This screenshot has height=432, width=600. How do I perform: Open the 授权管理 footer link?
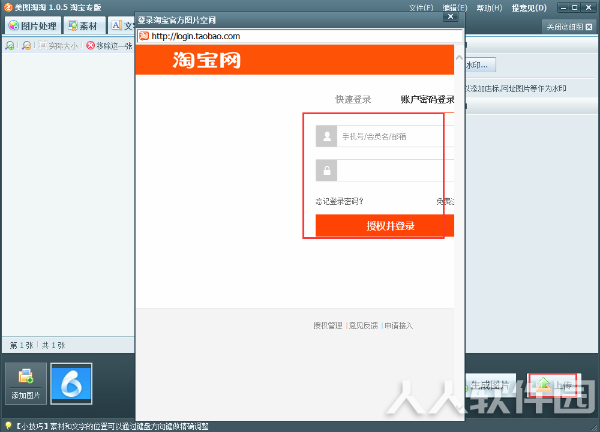328,326
